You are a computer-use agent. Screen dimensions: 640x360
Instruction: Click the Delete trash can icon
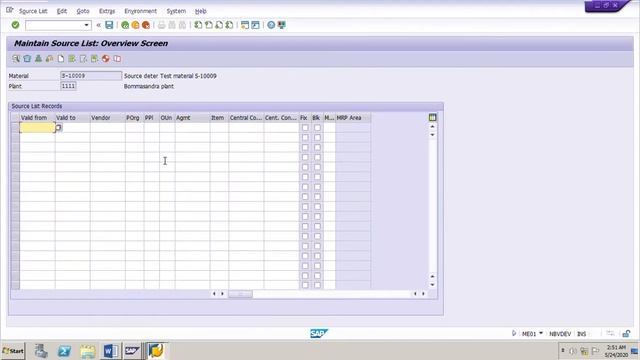[27, 59]
